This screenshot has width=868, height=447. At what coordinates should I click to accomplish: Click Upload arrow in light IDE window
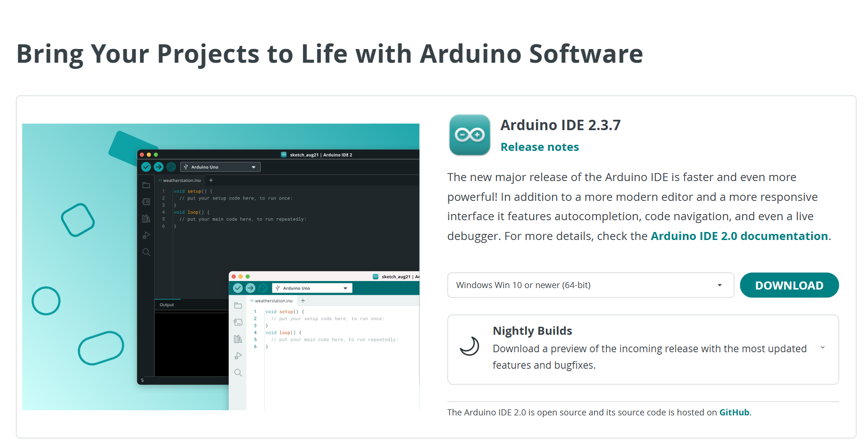(250, 288)
